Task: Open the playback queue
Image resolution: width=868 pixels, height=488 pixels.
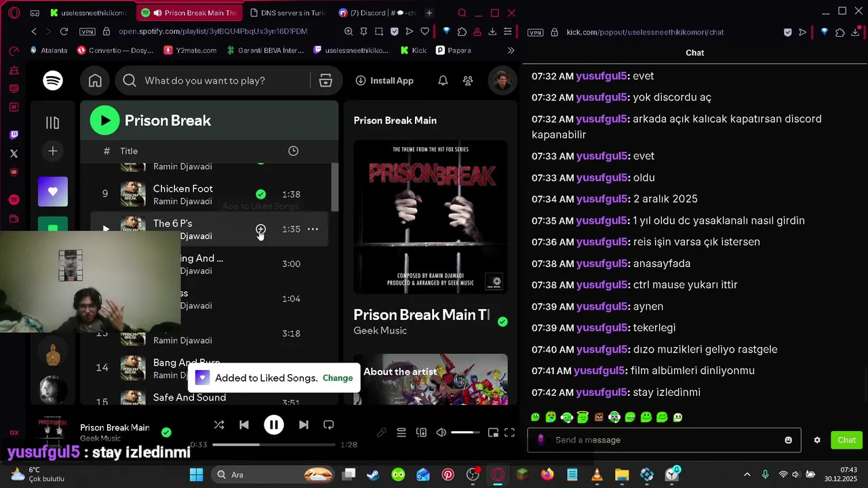Action: (401, 432)
